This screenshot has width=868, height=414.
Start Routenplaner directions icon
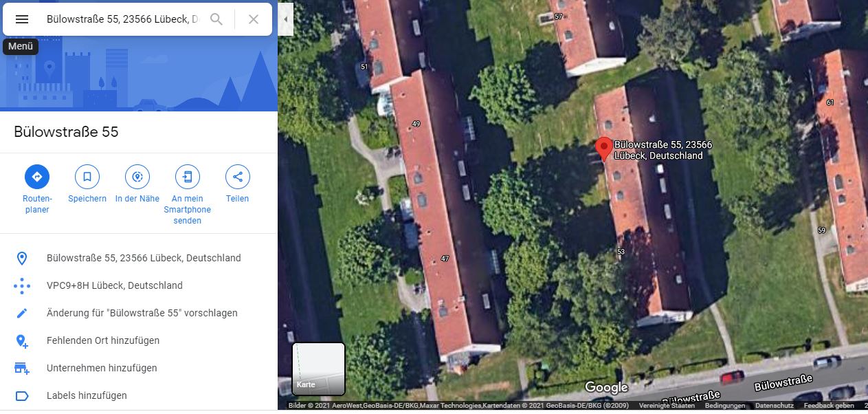click(x=37, y=177)
